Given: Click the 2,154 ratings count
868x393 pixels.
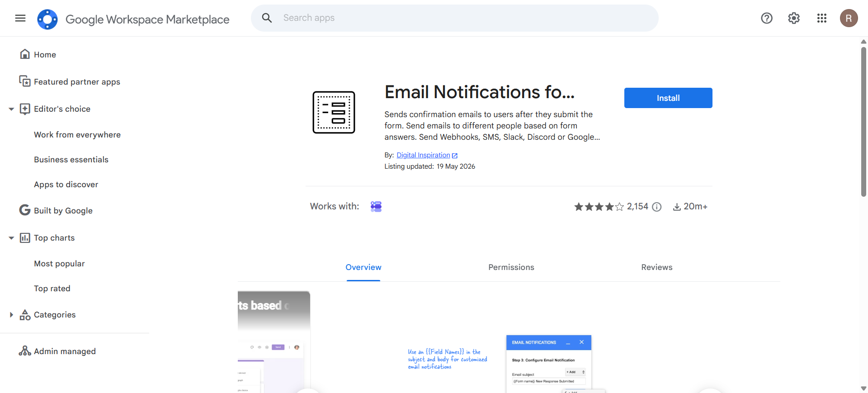Looking at the screenshot, I should coord(637,207).
